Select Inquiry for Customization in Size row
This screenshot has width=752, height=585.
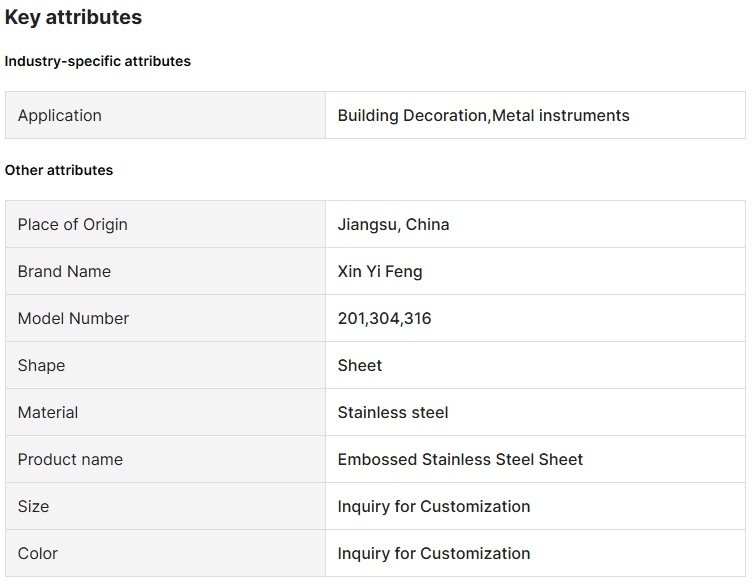point(434,506)
